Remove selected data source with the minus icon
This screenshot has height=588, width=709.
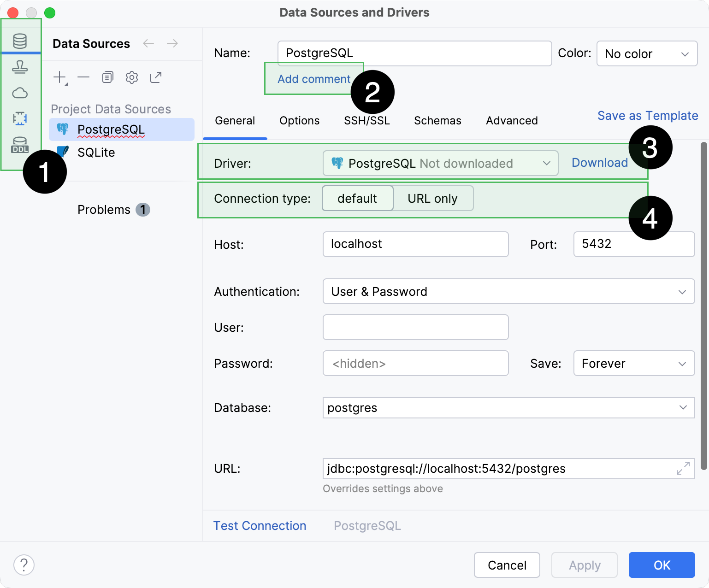coord(83,77)
